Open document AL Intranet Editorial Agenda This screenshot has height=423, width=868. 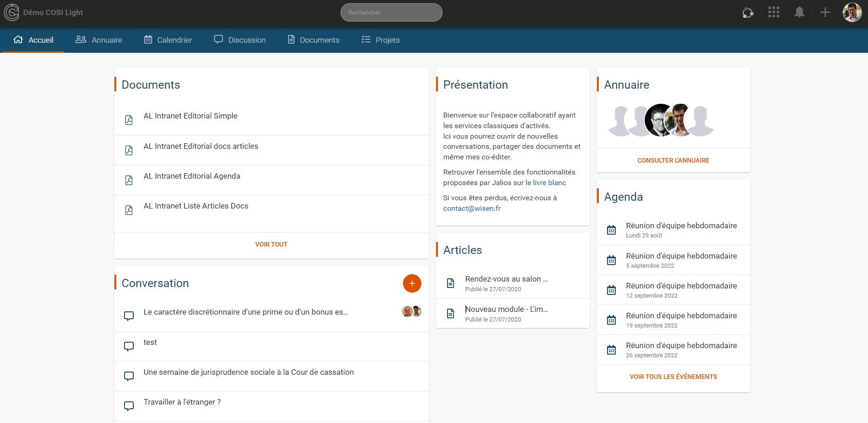point(192,176)
